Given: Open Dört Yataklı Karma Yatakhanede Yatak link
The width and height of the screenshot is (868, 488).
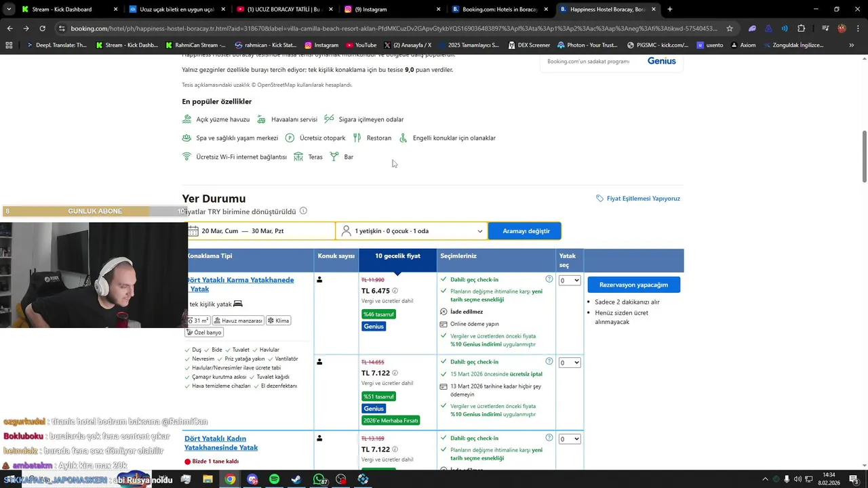Looking at the screenshot, I should 240,284.
